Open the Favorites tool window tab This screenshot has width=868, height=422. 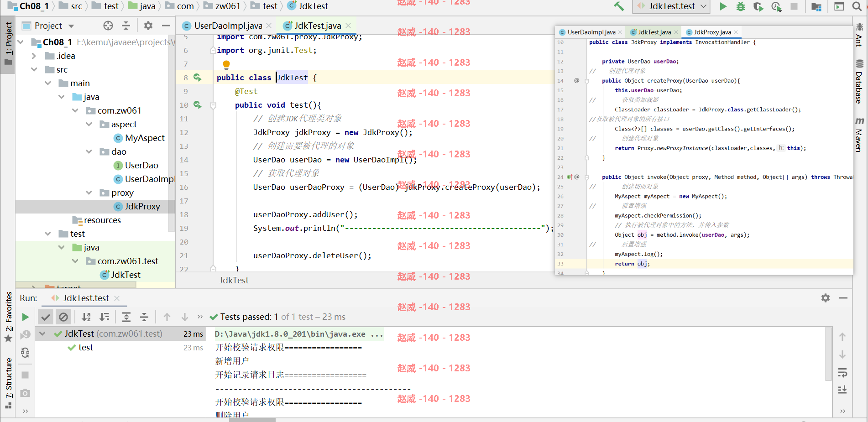point(8,317)
